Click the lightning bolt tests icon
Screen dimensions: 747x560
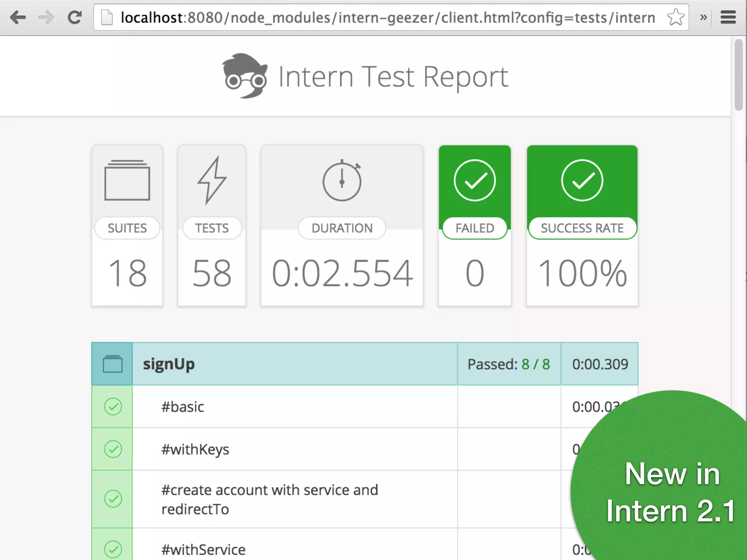[x=212, y=180]
